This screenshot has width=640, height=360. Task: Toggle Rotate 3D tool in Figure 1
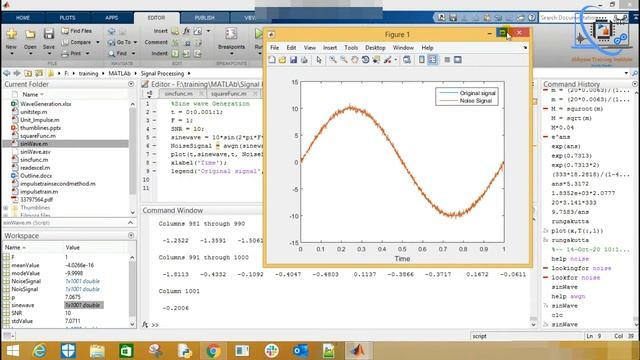[x=365, y=60]
